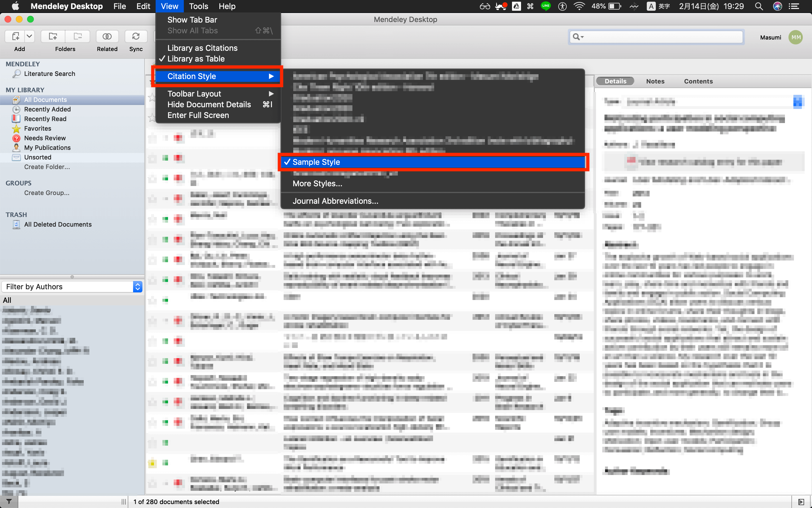812x508 pixels.
Task: Click the filter funnel icon in status bar
Action: click(9, 502)
